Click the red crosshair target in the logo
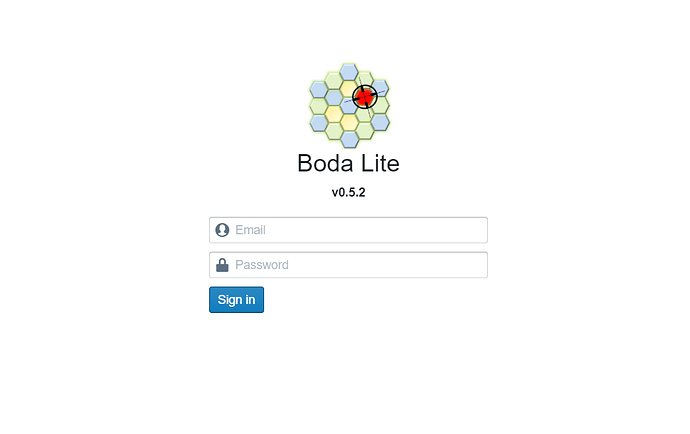 coord(365,97)
